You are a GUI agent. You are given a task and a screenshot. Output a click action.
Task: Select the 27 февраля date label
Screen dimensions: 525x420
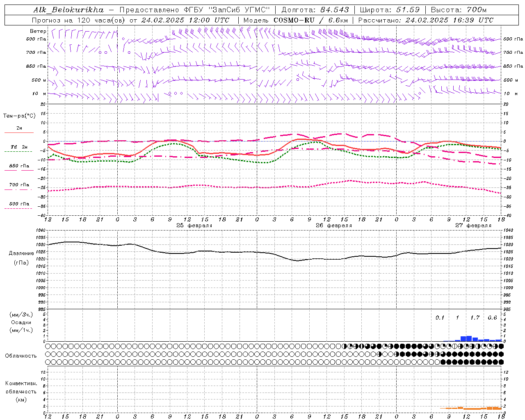tap(473, 226)
